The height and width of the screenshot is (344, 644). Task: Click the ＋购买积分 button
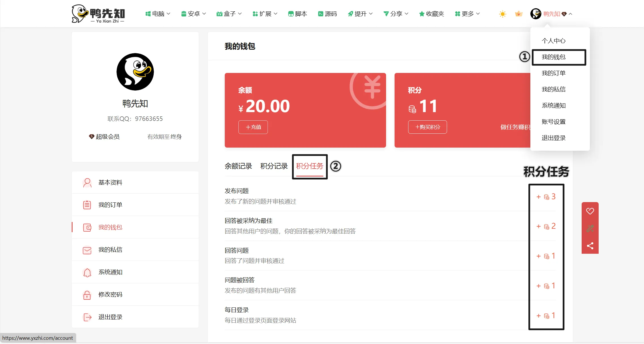[427, 127]
